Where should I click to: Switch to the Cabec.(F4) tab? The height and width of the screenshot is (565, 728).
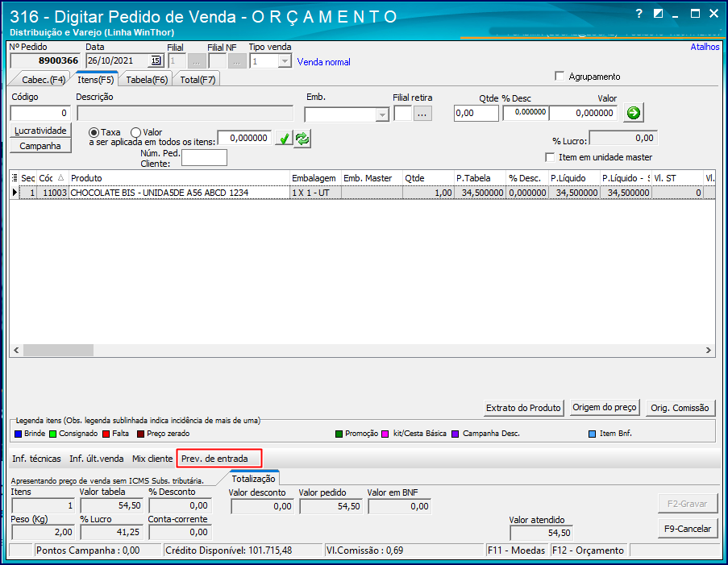coord(44,79)
